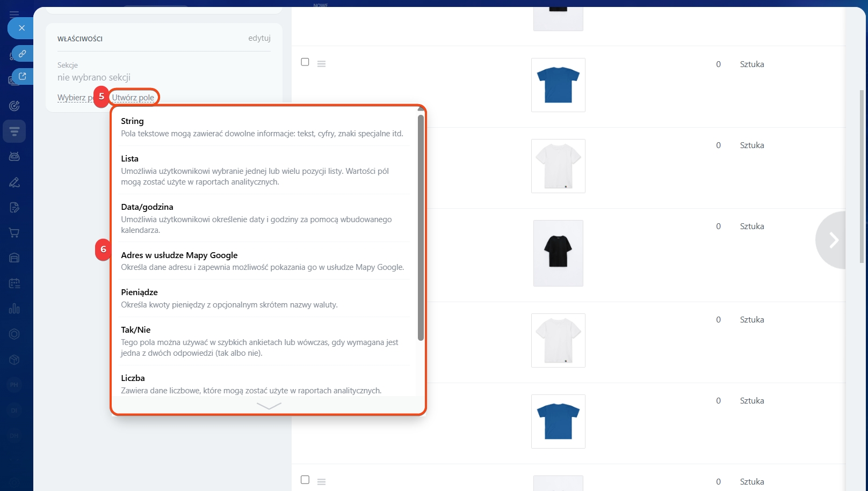Click the edytuj link in Właściwości

click(x=259, y=38)
